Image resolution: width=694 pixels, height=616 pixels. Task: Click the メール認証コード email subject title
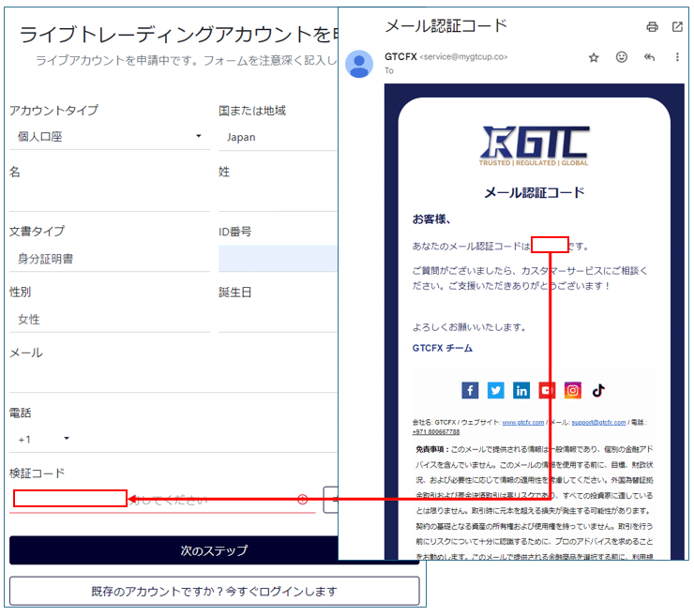tap(445, 26)
